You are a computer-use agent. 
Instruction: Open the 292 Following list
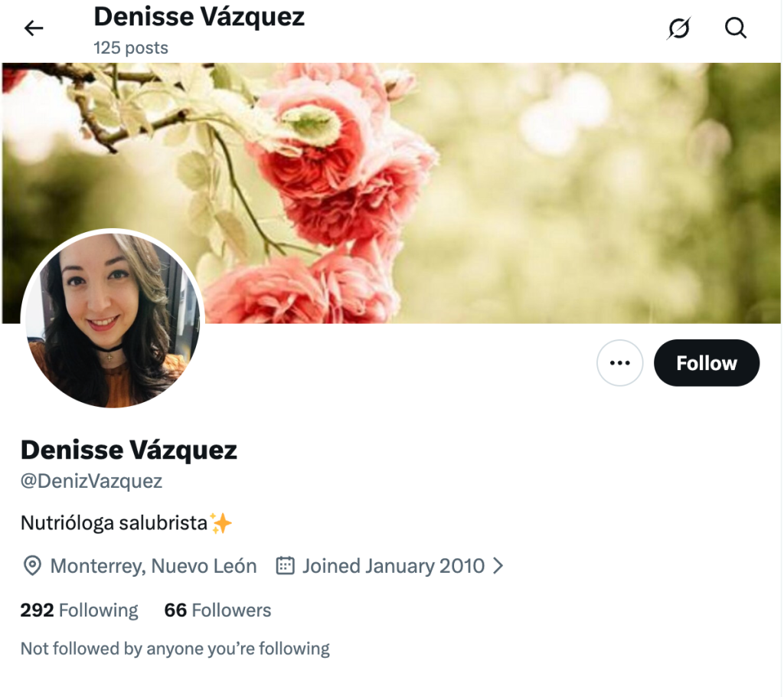coord(80,610)
